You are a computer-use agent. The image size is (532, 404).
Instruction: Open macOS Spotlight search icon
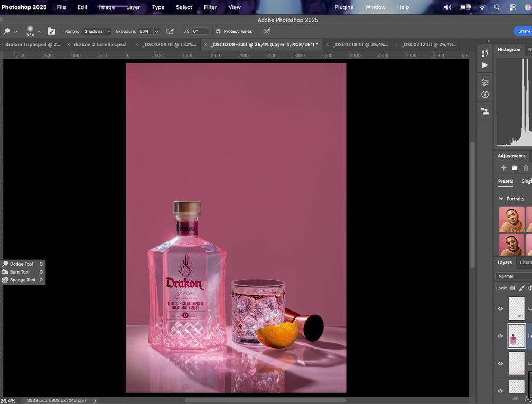497,7
